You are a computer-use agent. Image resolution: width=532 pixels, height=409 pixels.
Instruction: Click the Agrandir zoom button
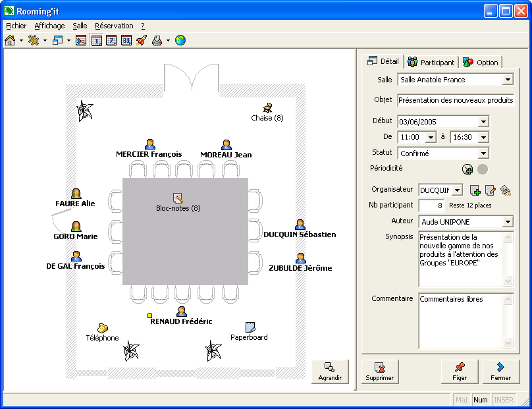330,372
